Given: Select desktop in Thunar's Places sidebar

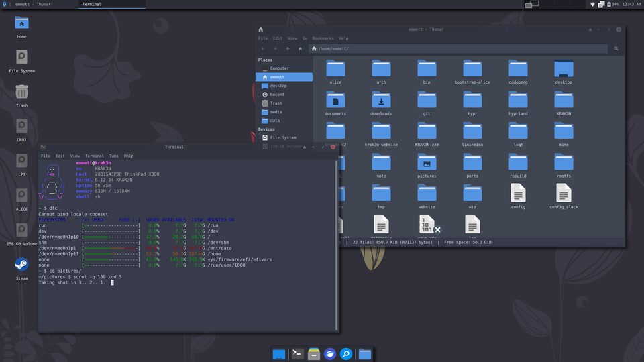Looking at the screenshot, I should pyautogui.click(x=284, y=86).
